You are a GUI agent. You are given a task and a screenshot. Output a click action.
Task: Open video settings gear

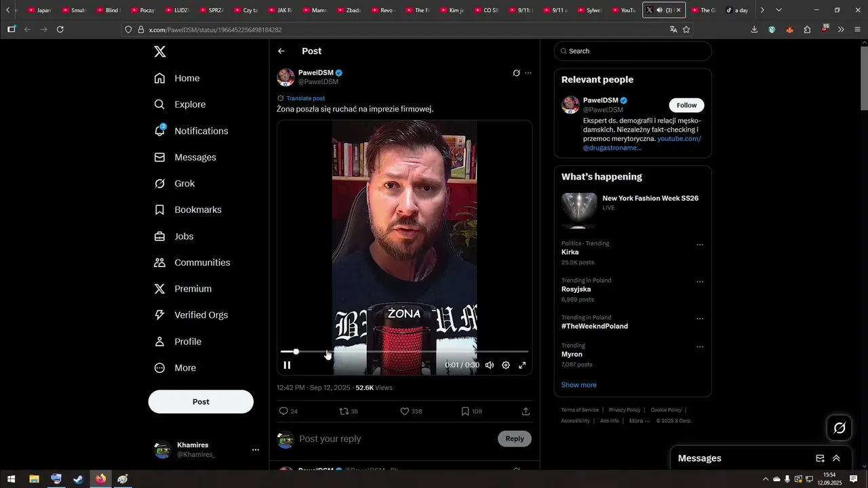coord(506,365)
